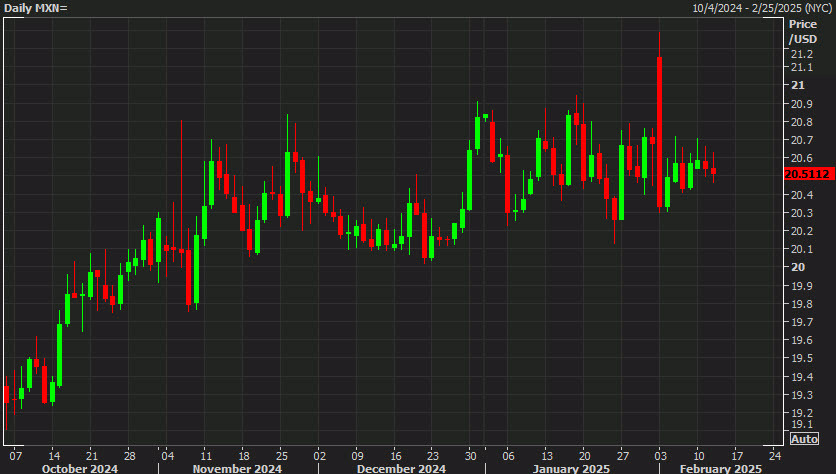Pick the 20.9 price axis label
836x474 pixels.
tap(802, 104)
